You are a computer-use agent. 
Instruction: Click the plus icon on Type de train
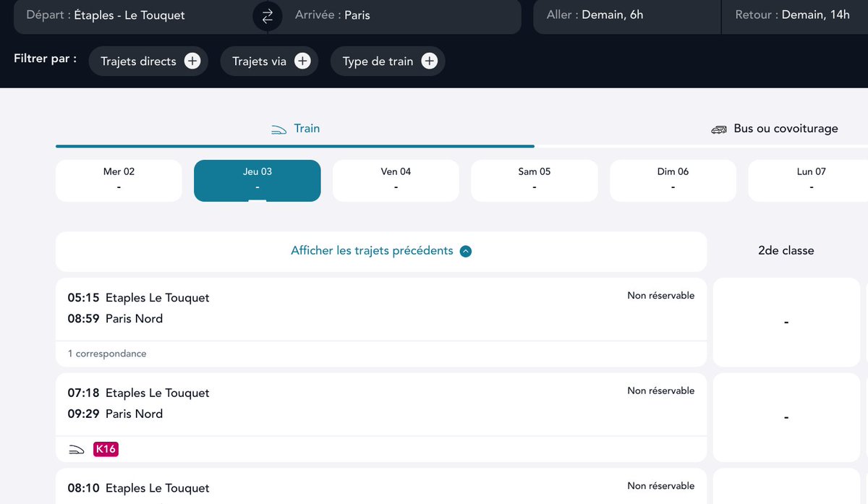pyautogui.click(x=430, y=61)
